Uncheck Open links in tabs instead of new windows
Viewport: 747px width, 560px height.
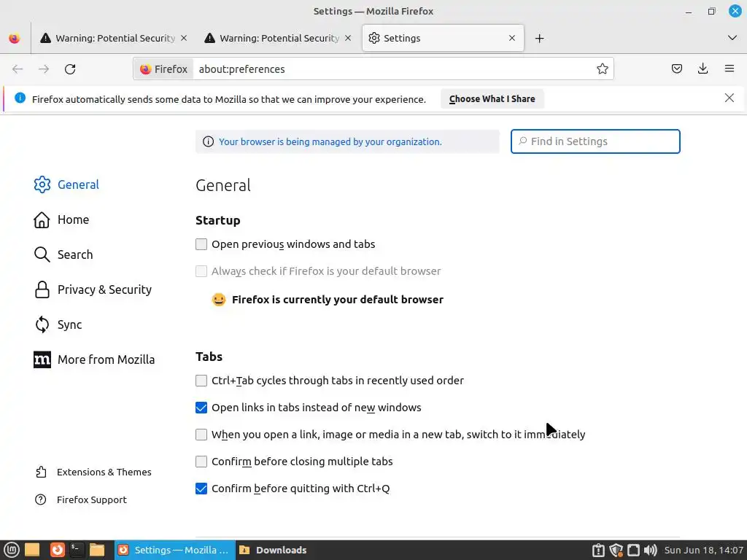point(201,408)
